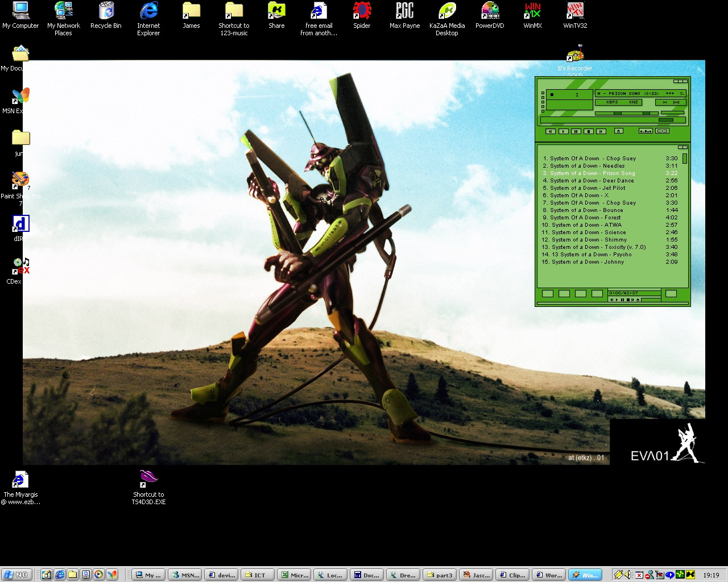Stop playback in Winamp main window
Screen dimensions: 728x582
[588, 131]
